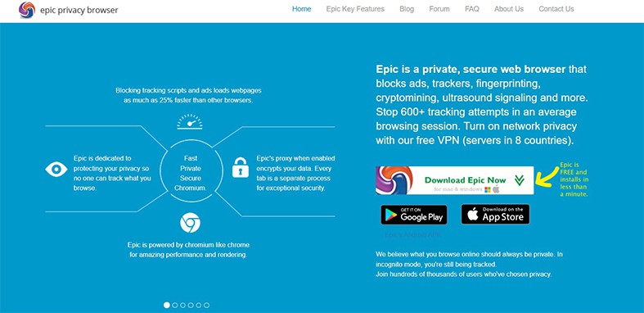Click the Chromium logo icon

pos(190,223)
